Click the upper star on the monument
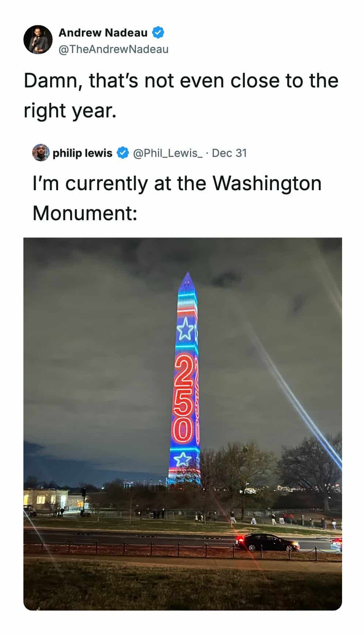This screenshot has width=364, height=635. (185, 328)
